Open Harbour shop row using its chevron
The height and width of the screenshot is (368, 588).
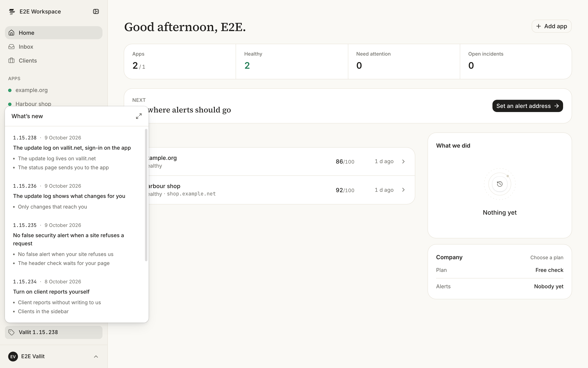(403, 190)
